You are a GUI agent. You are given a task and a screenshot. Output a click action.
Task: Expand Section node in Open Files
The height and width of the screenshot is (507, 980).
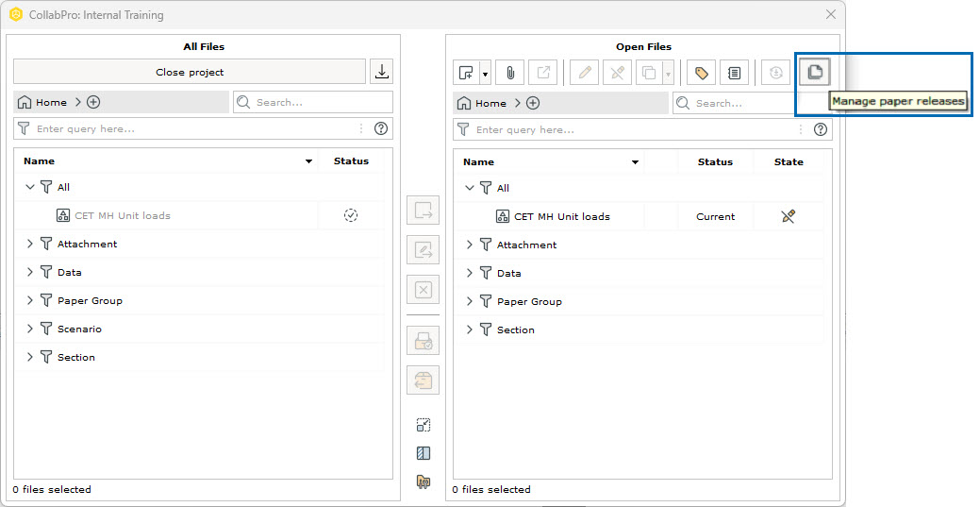pyautogui.click(x=470, y=330)
